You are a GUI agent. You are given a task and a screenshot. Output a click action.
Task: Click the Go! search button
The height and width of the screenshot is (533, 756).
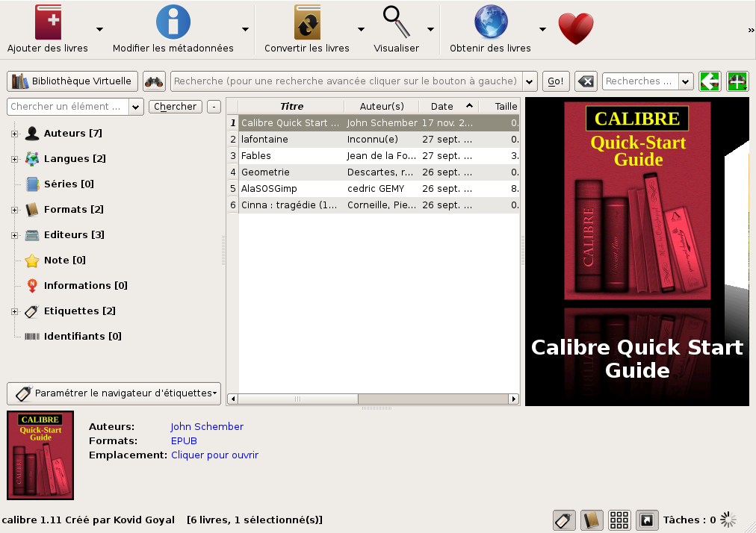(556, 81)
